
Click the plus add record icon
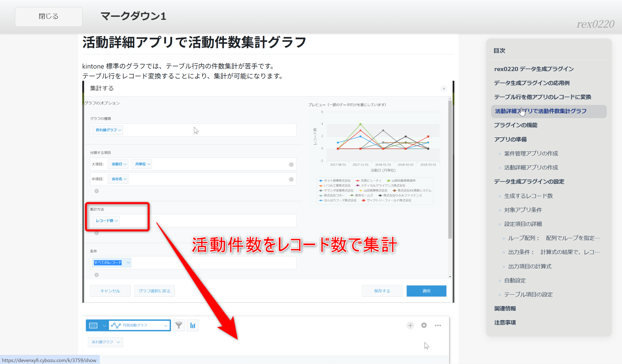(410, 325)
